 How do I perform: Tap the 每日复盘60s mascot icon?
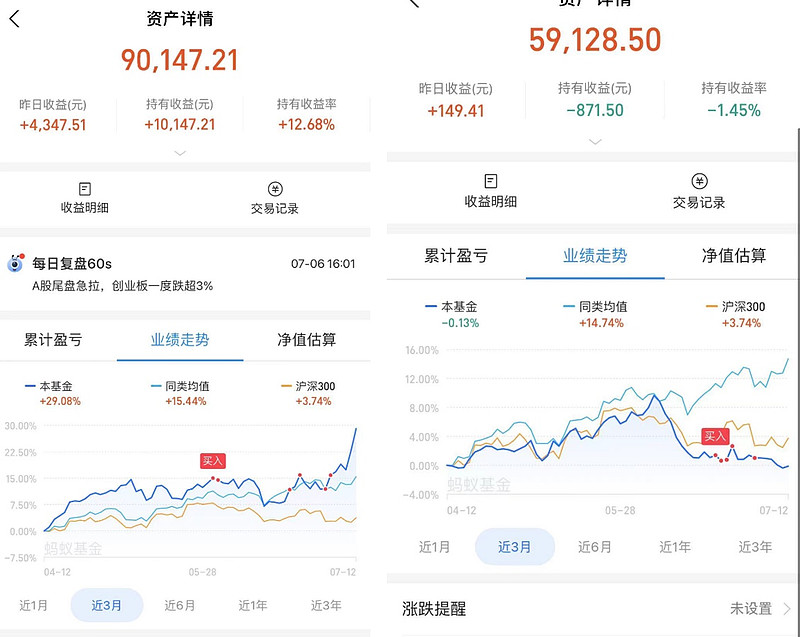[x=15, y=264]
